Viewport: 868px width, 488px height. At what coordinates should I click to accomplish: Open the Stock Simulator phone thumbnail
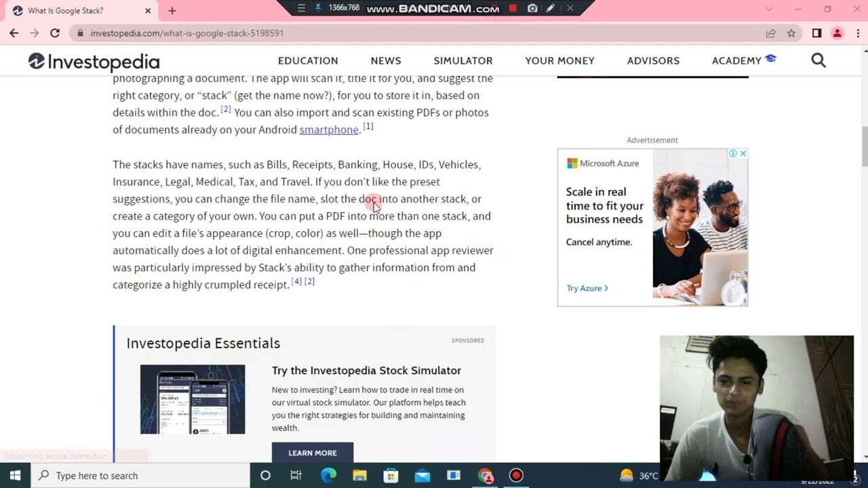193,399
